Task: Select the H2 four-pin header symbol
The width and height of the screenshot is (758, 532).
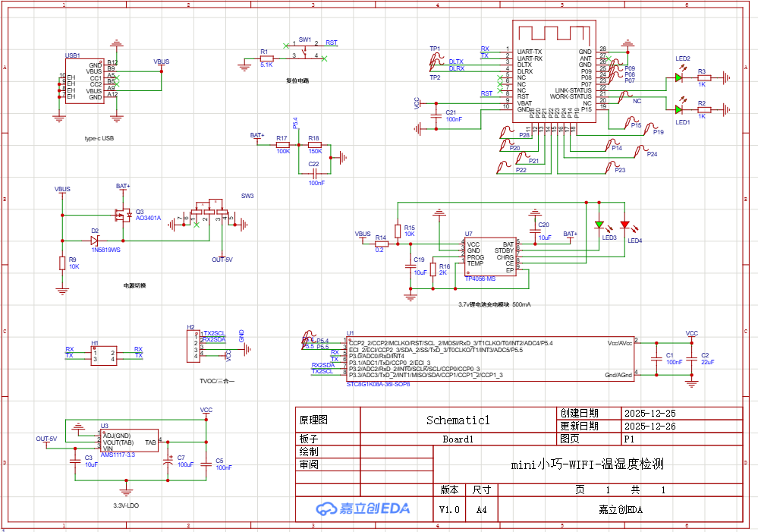Action: [x=193, y=346]
